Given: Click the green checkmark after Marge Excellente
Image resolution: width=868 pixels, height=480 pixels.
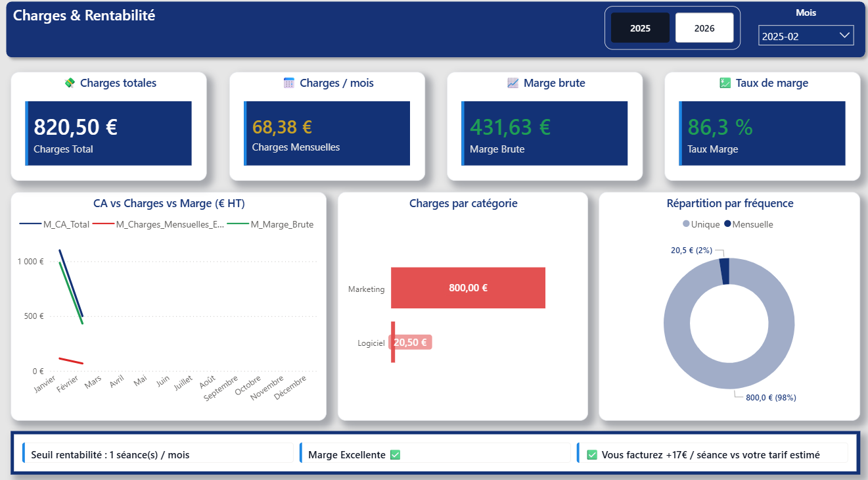Looking at the screenshot, I should [395, 454].
